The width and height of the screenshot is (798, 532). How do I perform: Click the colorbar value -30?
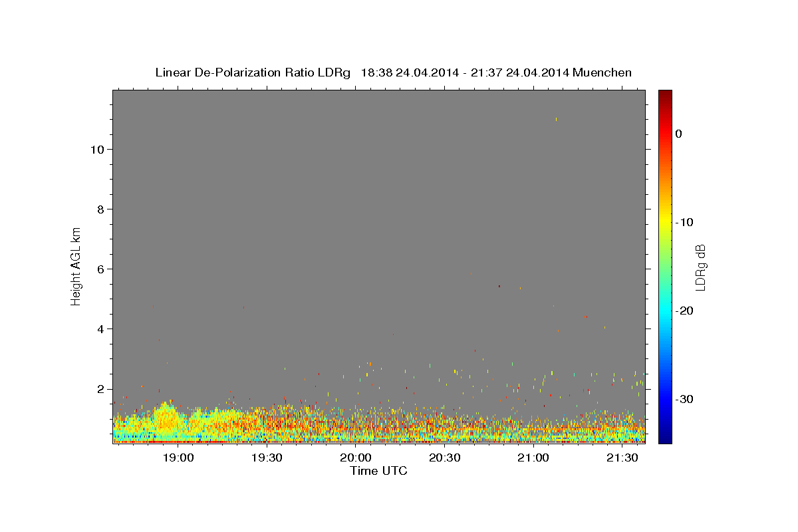[685, 399]
